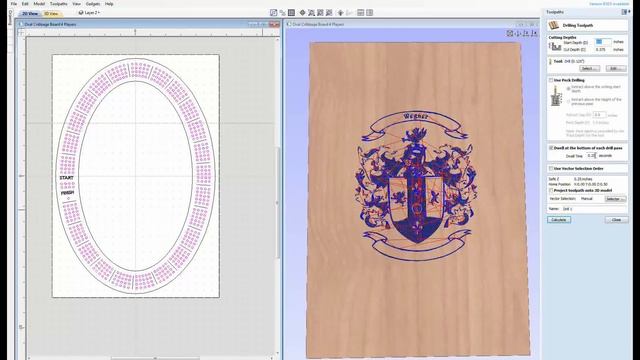Screen dimensions: 640x360
Task: Click the 'Version 8.023 is available' link
Action: pos(609,4)
